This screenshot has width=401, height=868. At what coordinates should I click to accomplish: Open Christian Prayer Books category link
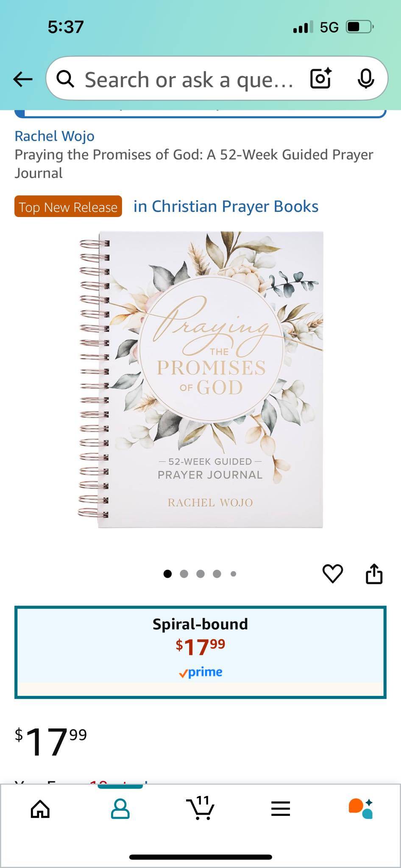coord(226,206)
